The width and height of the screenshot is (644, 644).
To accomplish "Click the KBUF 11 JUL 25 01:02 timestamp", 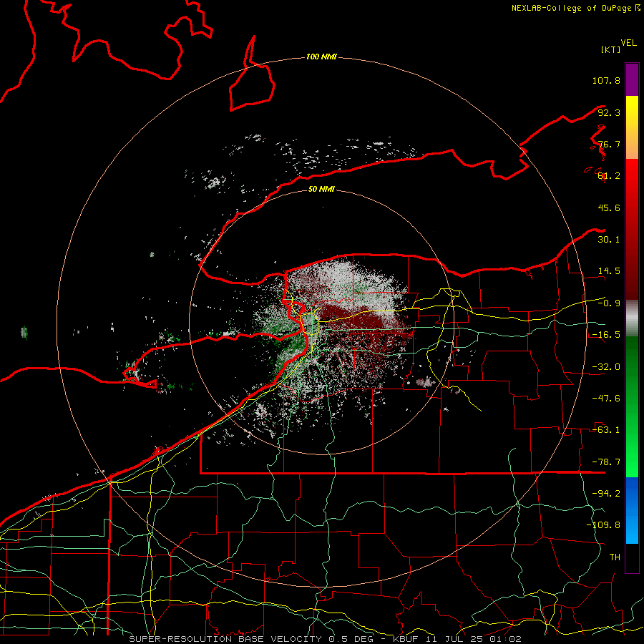I will click(457, 639).
